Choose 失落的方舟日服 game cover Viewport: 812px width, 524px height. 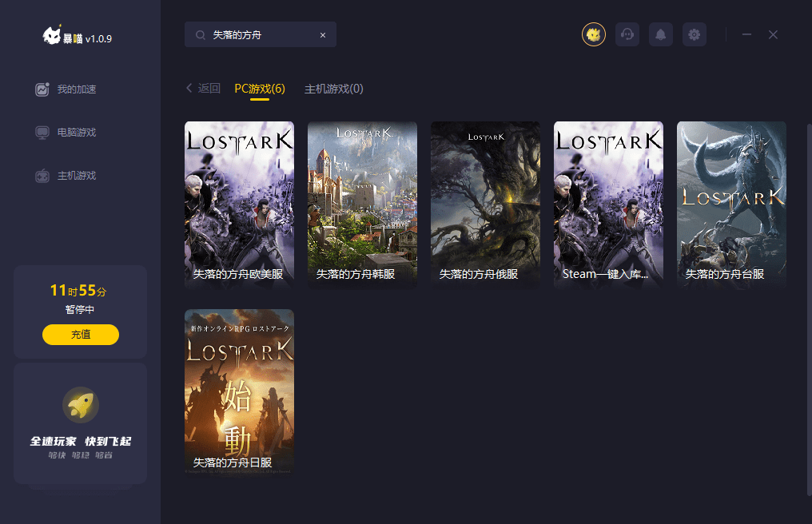pyautogui.click(x=239, y=391)
